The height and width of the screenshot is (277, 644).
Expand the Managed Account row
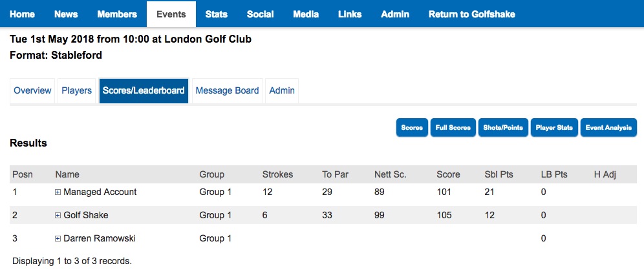tap(58, 192)
